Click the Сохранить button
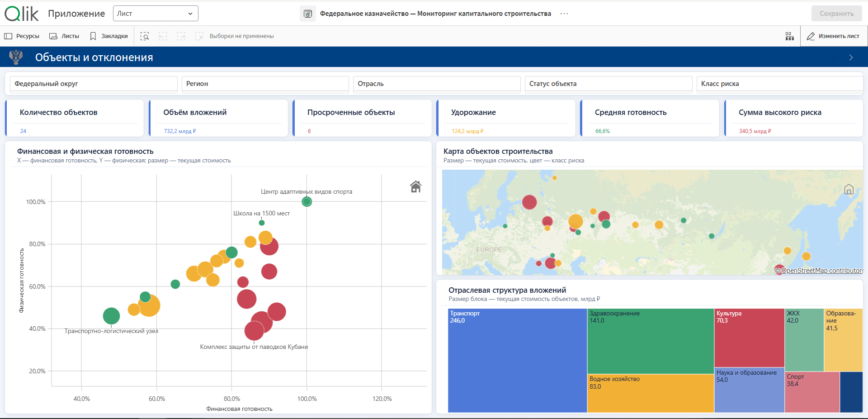 837,14
